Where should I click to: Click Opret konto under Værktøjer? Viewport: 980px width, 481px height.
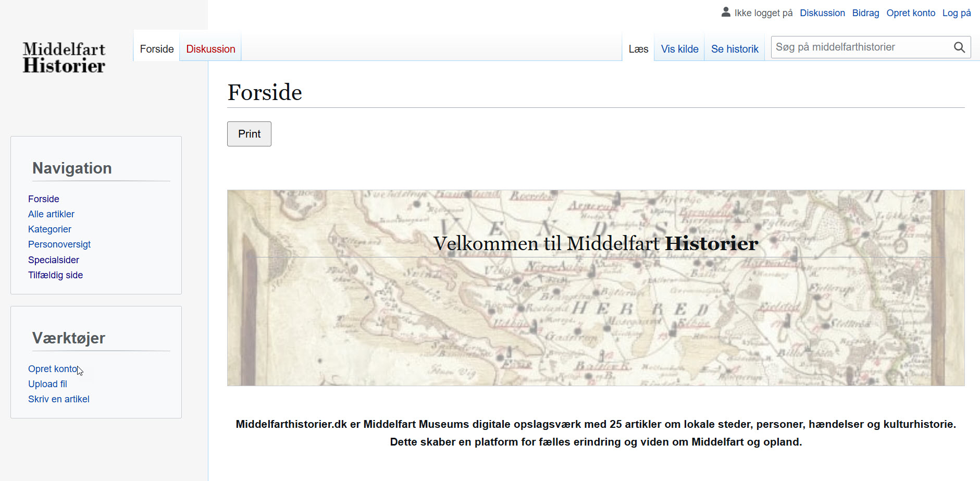(x=53, y=369)
